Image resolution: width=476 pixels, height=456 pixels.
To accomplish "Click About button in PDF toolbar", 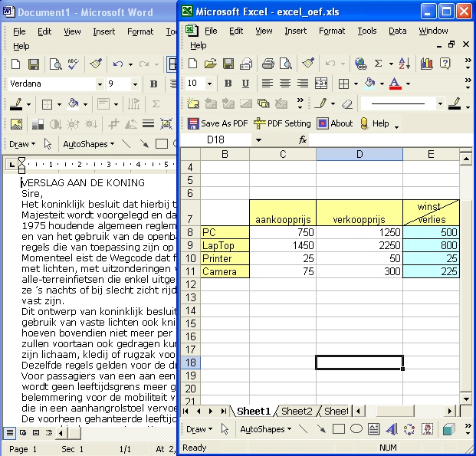I will point(334,123).
